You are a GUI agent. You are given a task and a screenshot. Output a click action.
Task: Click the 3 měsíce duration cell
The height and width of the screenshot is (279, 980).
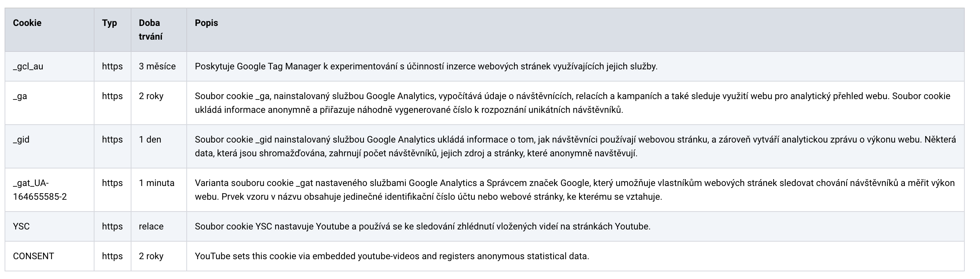[157, 66]
